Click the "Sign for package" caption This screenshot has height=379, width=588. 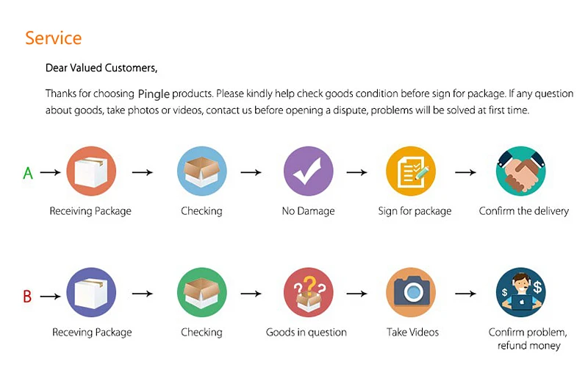point(415,211)
